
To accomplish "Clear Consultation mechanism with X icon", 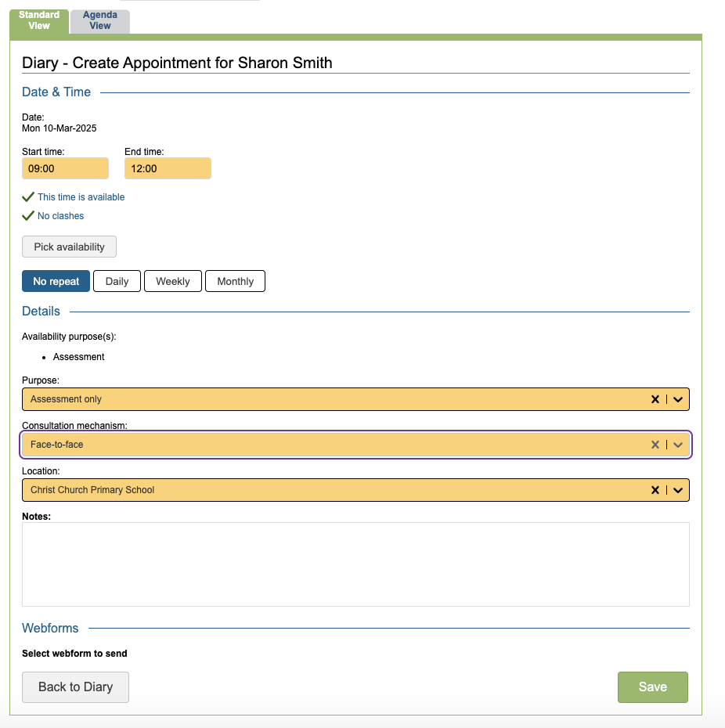I will click(x=655, y=445).
